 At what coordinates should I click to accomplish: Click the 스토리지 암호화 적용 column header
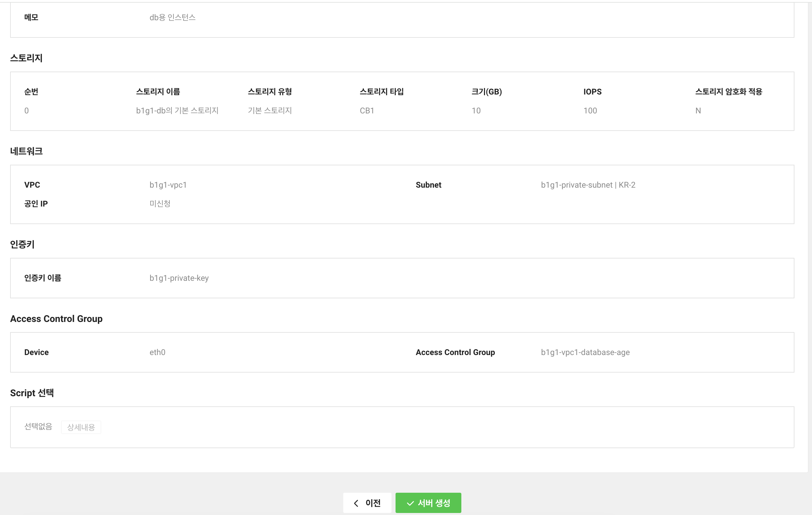[729, 92]
